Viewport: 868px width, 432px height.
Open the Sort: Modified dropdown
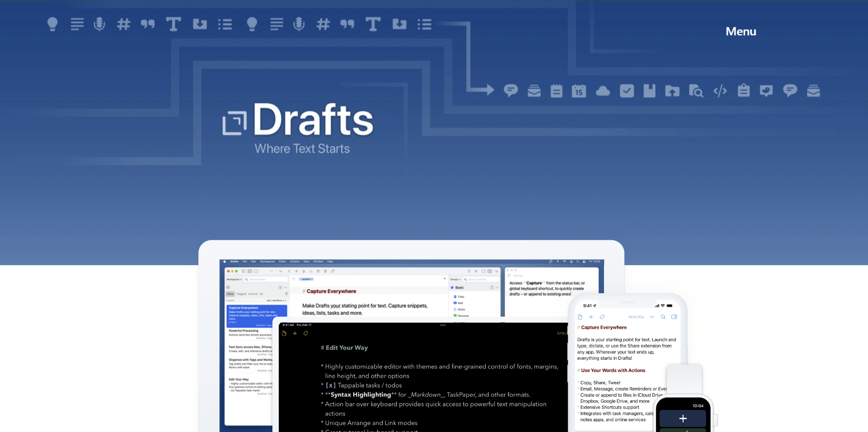[x=276, y=301]
